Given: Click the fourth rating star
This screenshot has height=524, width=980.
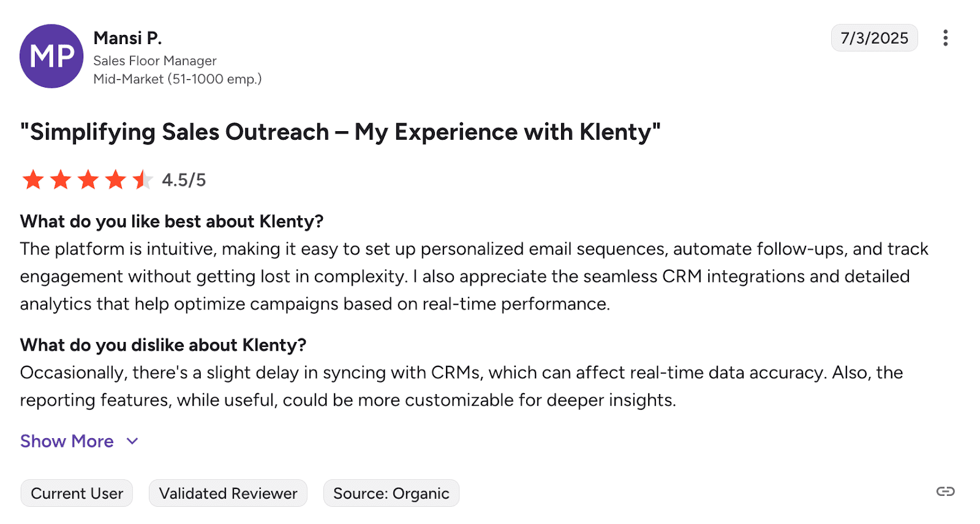Looking at the screenshot, I should 115,180.
